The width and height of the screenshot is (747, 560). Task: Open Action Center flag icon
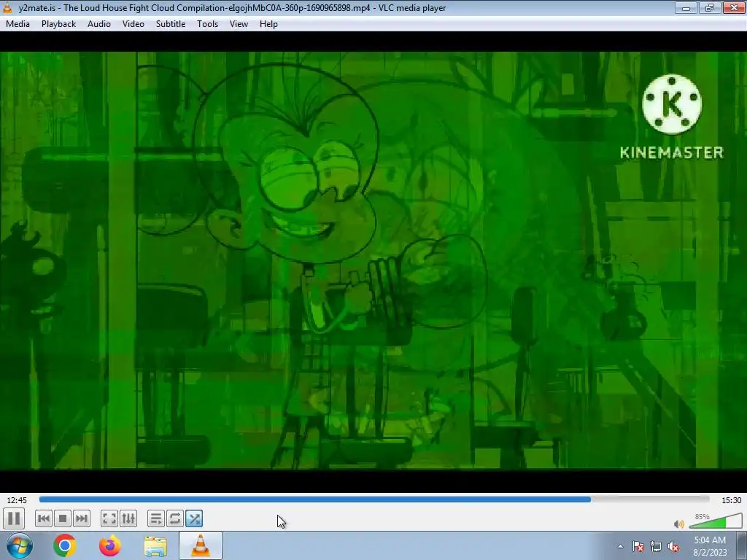pos(638,546)
